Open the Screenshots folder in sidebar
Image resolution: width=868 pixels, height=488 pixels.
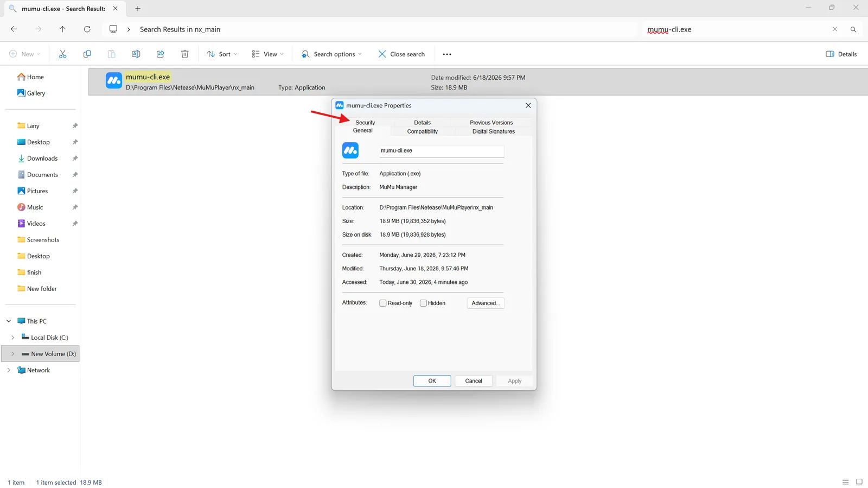pos(38,240)
